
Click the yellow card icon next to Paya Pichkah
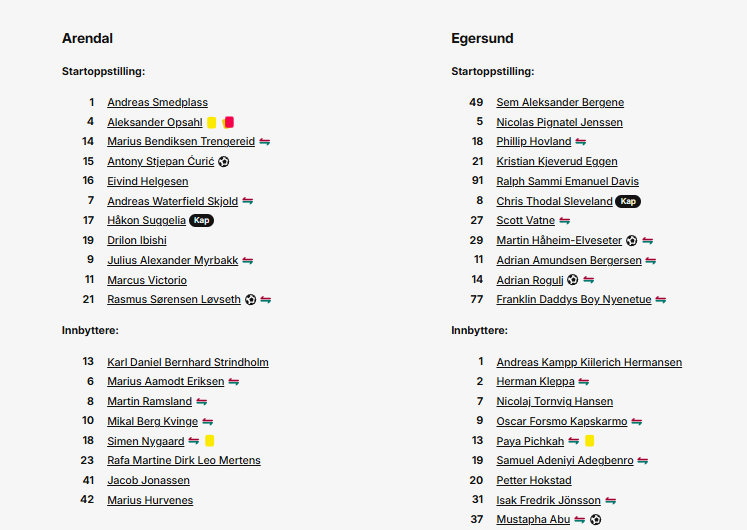[589, 441]
